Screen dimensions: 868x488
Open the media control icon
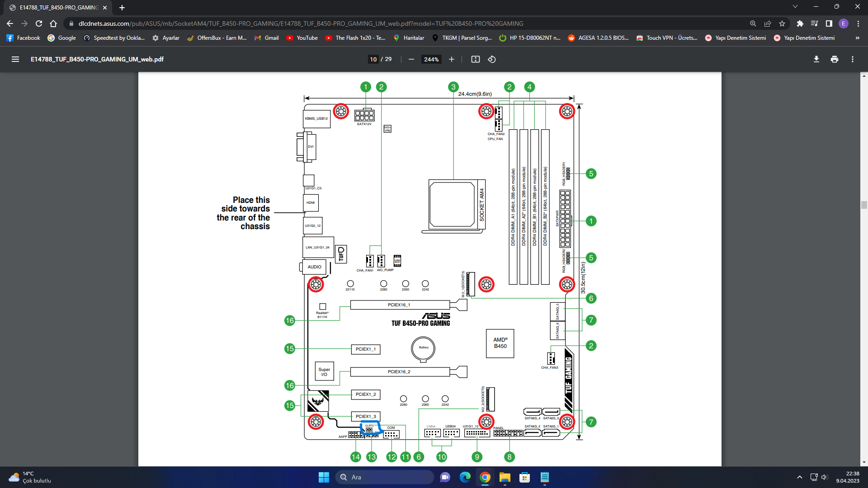[x=815, y=23]
